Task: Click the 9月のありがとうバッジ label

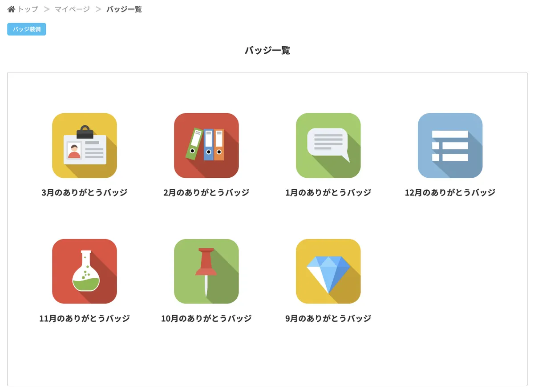Action: tap(328, 318)
